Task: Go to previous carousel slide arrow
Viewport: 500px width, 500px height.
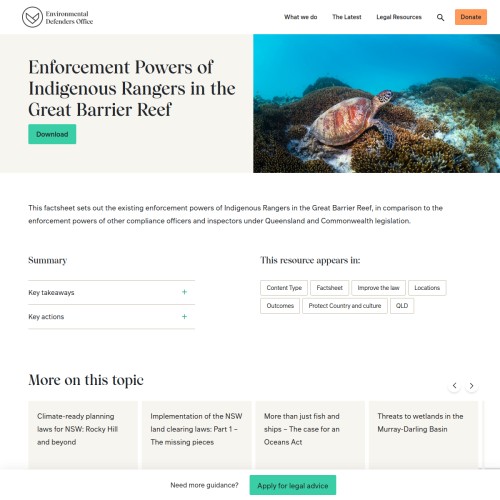Action: coord(454,386)
